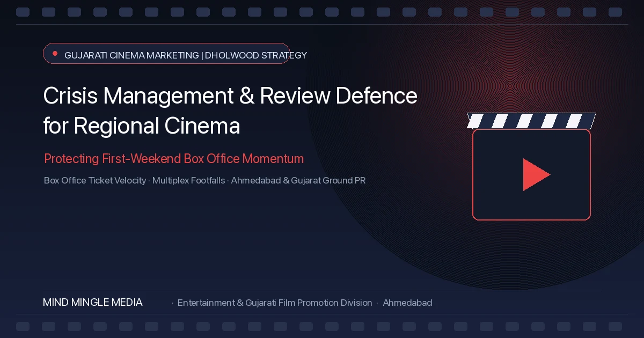Click the heading line 'for Regional Cinema'
This screenshot has height=338, width=644.
[x=141, y=126]
